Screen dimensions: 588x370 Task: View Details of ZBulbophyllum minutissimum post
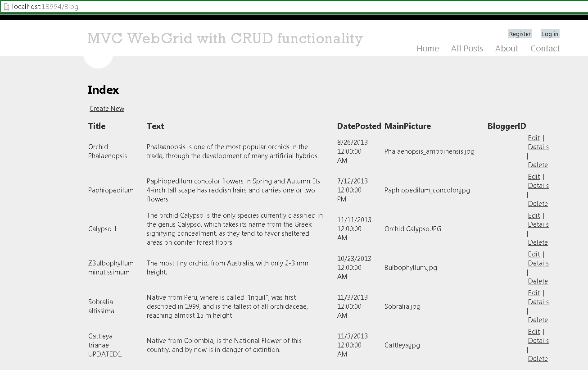click(x=538, y=263)
